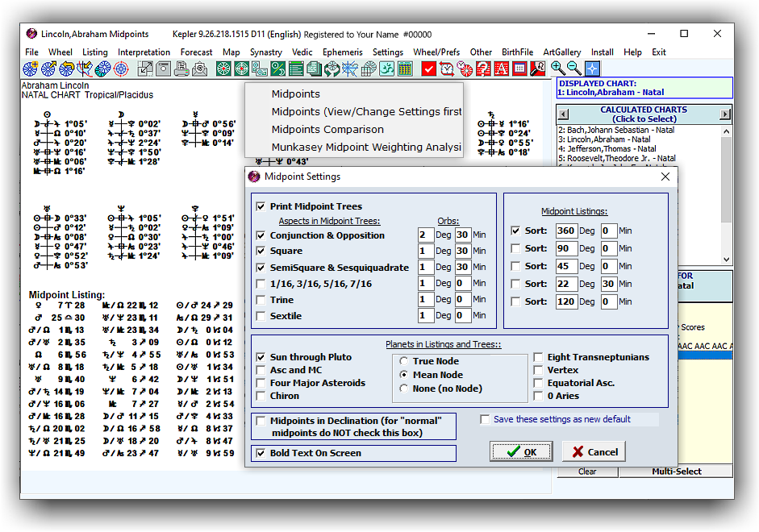Screen dimensions: 759x532
Task: Open the Synastry menu
Action: 265,52
